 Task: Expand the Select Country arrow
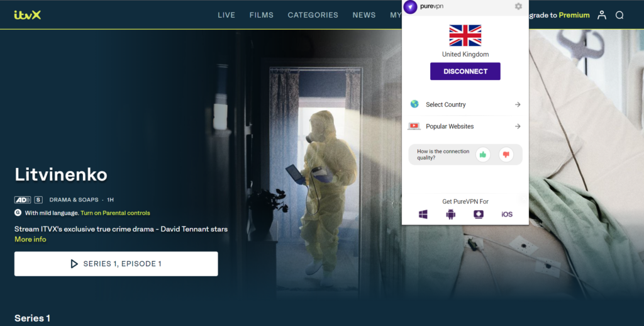click(518, 104)
